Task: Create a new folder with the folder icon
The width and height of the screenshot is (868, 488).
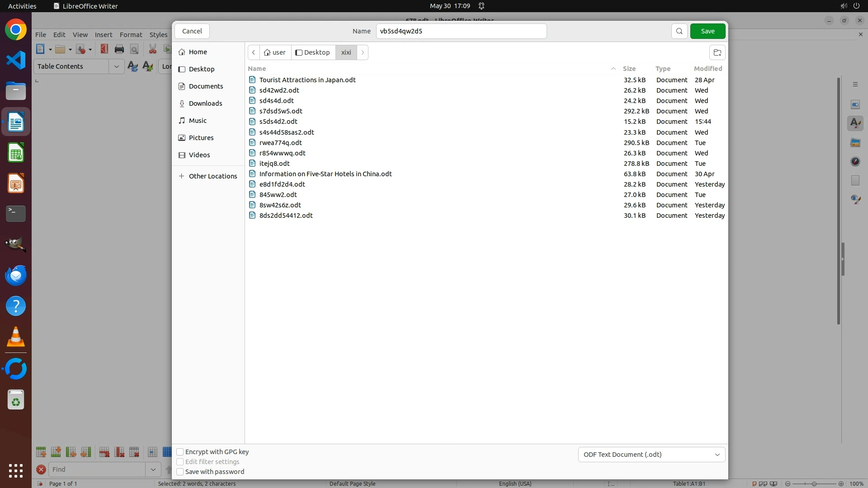Action: click(x=717, y=52)
